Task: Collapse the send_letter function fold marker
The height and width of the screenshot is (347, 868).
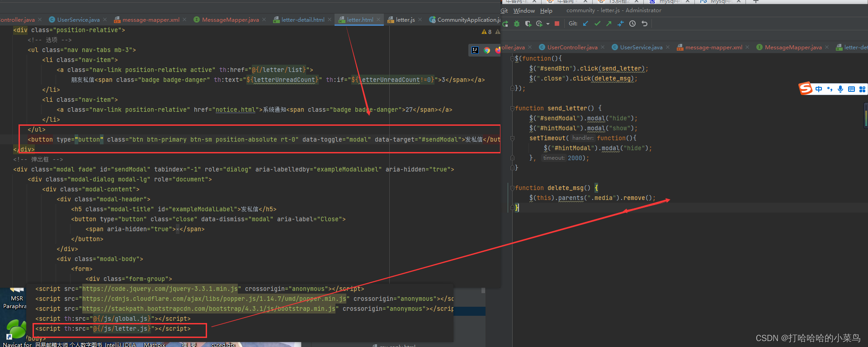Action: click(513, 108)
